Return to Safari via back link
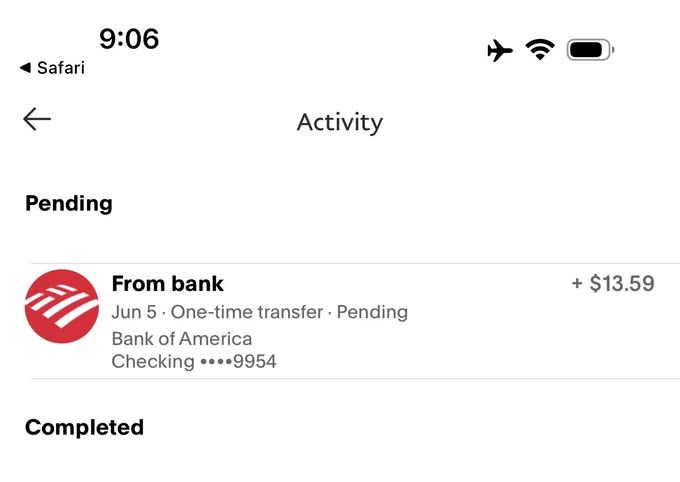The width and height of the screenshot is (680, 482). point(52,68)
